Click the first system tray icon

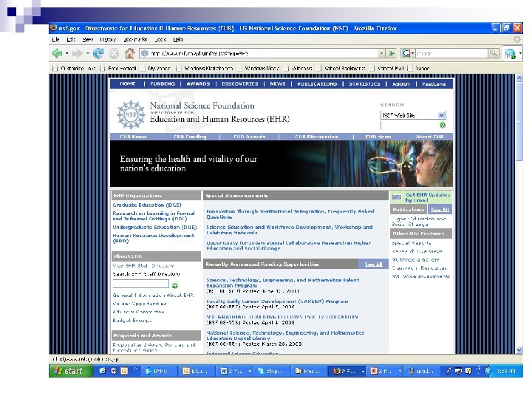(449, 371)
